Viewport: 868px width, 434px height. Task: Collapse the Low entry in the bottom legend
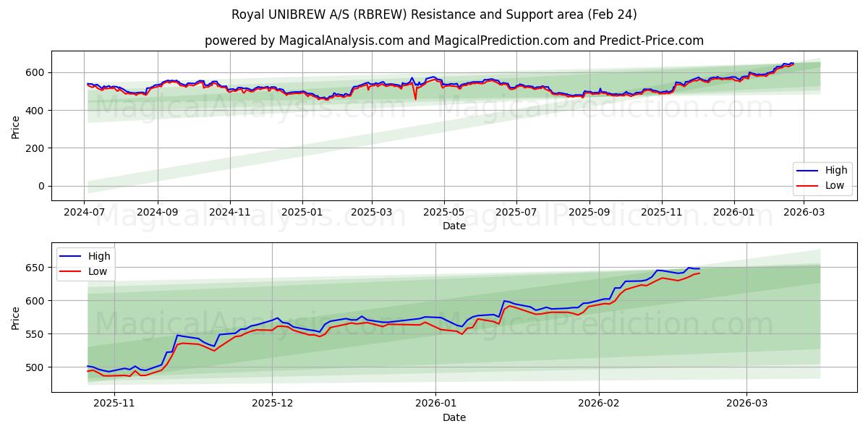pos(95,272)
